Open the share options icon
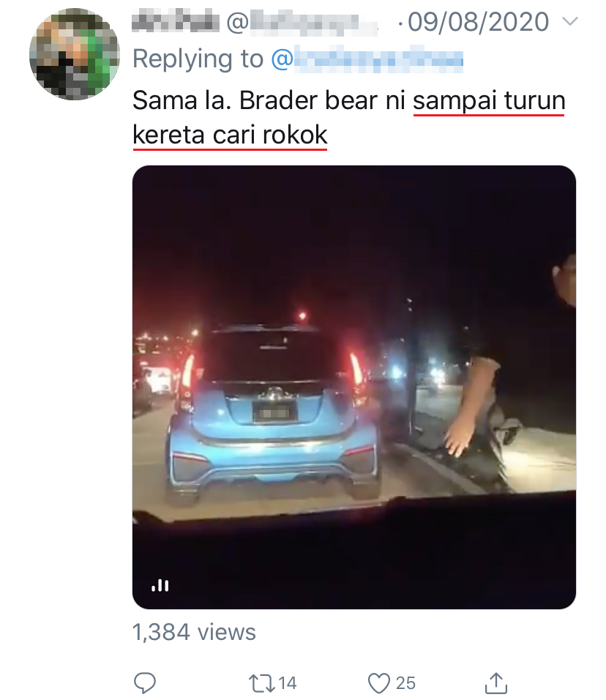The height and width of the screenshot is (700, 606). pyautogui.click(x=495, y=682)
